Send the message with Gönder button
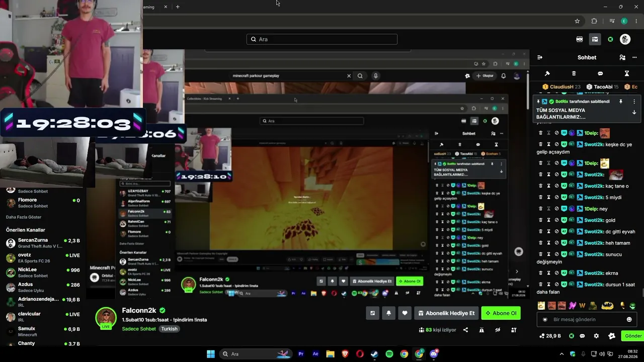 point(632,336)
